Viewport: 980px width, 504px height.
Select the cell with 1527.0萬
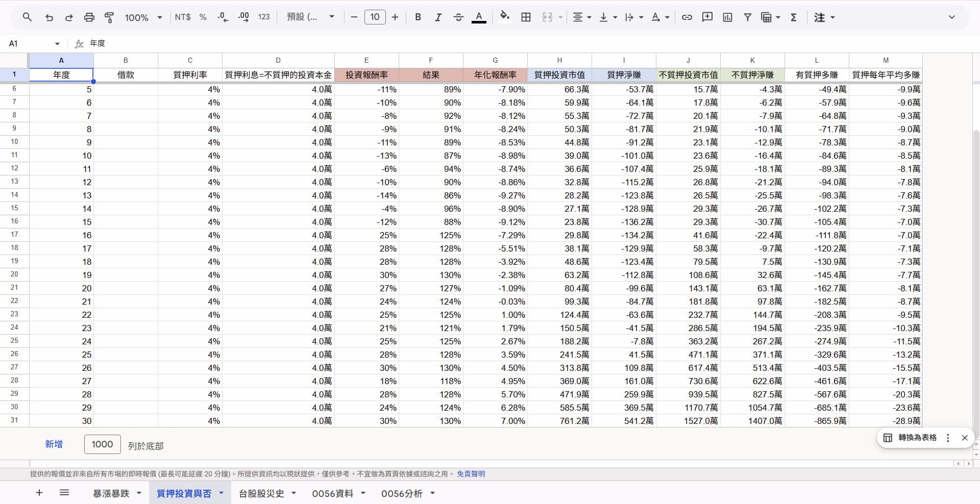click(x=688, y=421)
